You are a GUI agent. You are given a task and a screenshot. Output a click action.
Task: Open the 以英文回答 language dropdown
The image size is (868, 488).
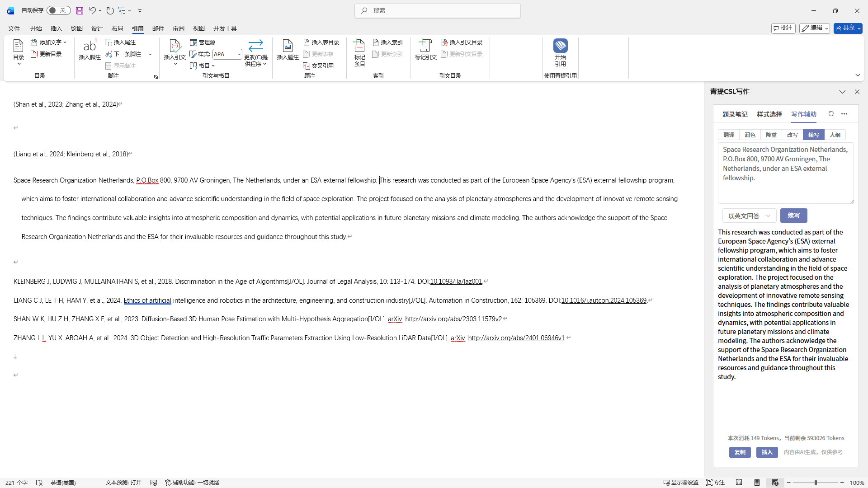(x=749, y=216)
